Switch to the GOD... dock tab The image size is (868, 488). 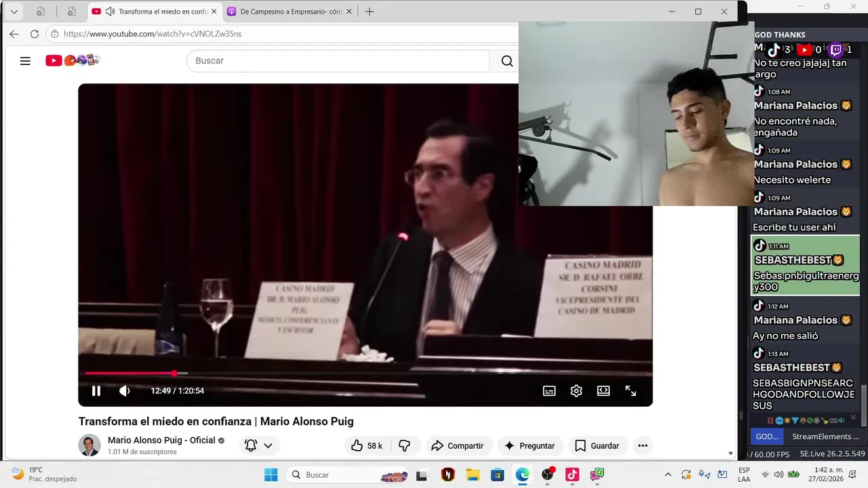(x=767, y=436)
